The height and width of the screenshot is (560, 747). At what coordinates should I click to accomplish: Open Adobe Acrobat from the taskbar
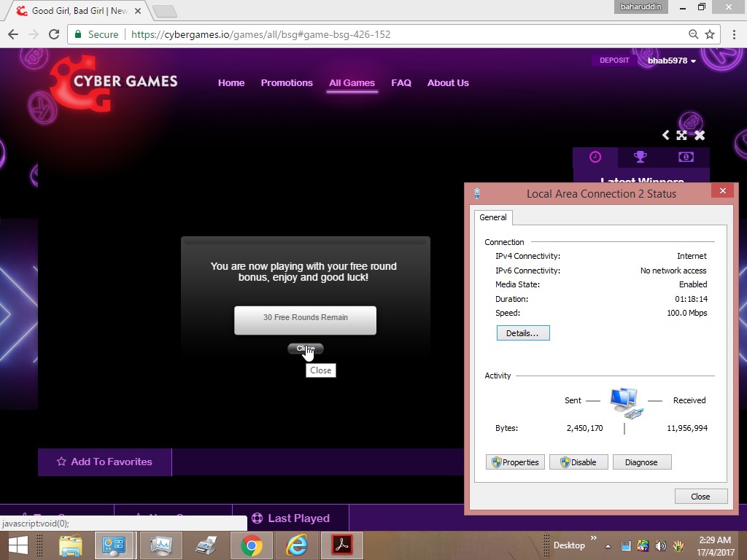pos(342,545)
